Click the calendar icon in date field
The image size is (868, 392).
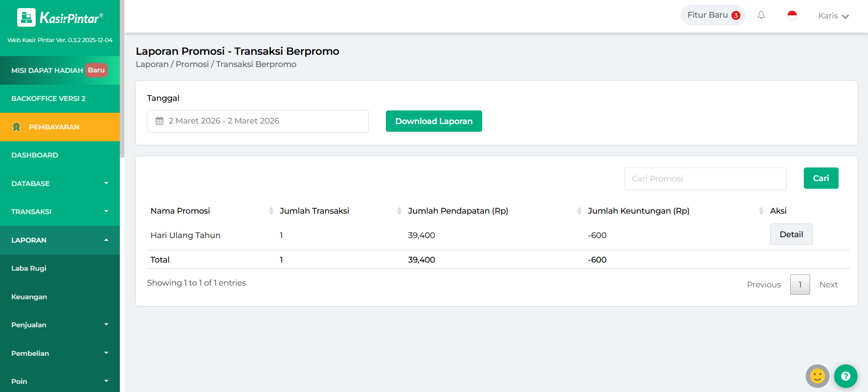(x=160, y=121)
